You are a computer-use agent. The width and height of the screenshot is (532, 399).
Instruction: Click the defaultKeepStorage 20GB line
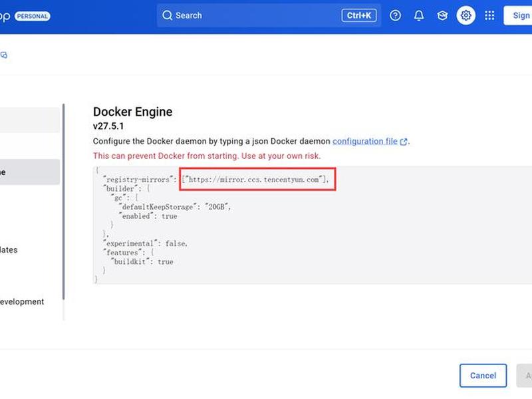click(x=174, y=207)
